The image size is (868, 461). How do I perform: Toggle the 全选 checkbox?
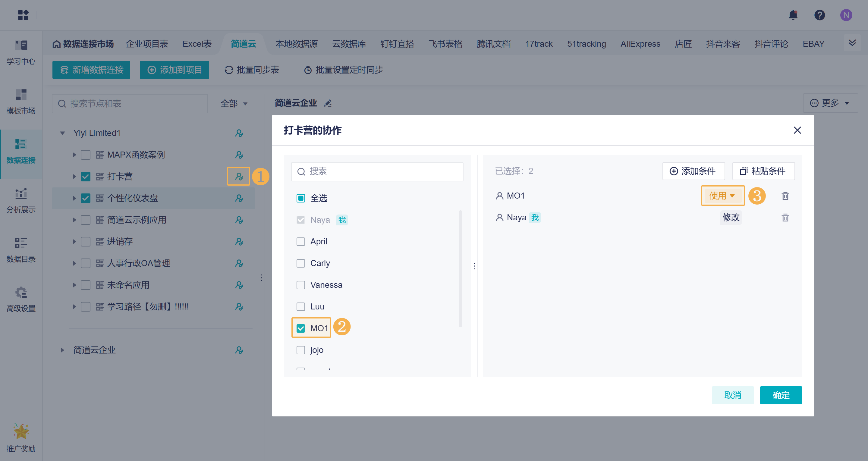tap(300, 198)
